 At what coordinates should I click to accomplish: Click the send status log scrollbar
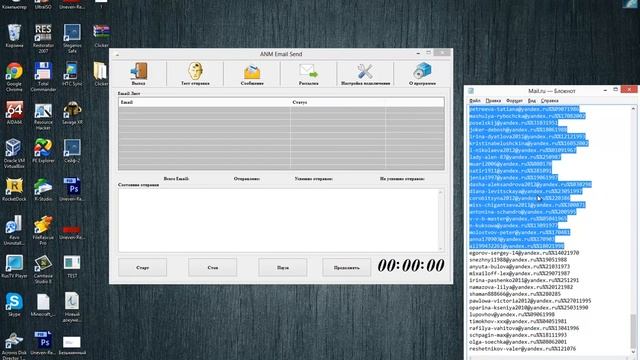point(441,220)
